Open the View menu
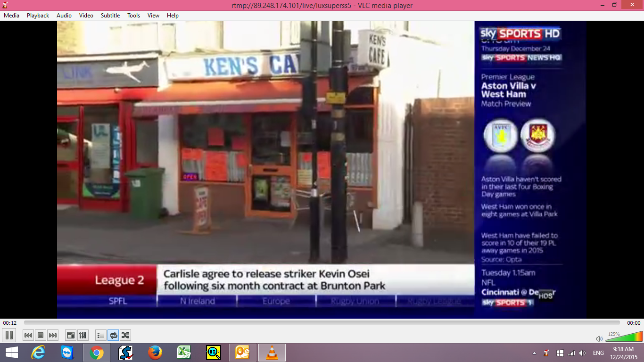The height and width of the screenshot is (362, 644). click(x=154, y=16)
